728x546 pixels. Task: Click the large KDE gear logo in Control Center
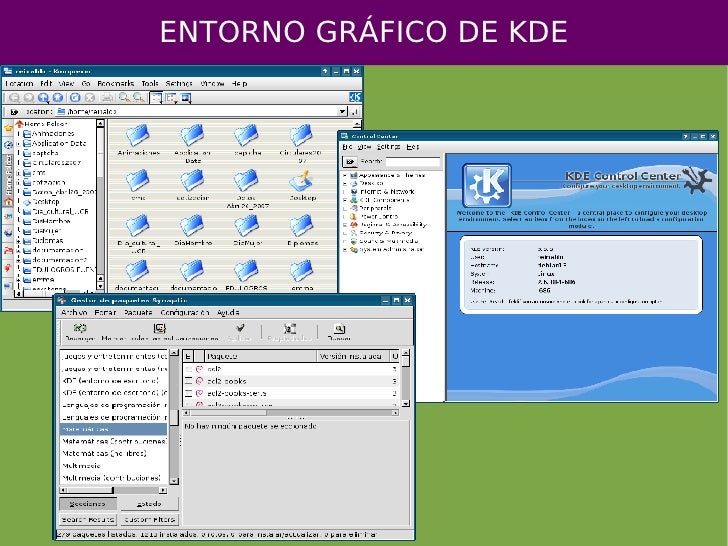coord(487,185)
